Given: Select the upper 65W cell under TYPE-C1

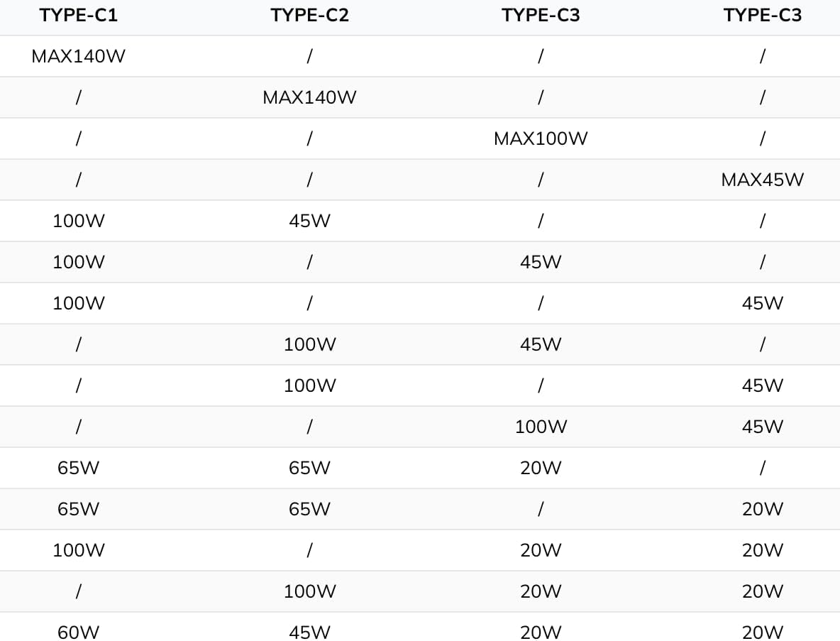Looking at the screenshot, I should [x=78, y=469].
